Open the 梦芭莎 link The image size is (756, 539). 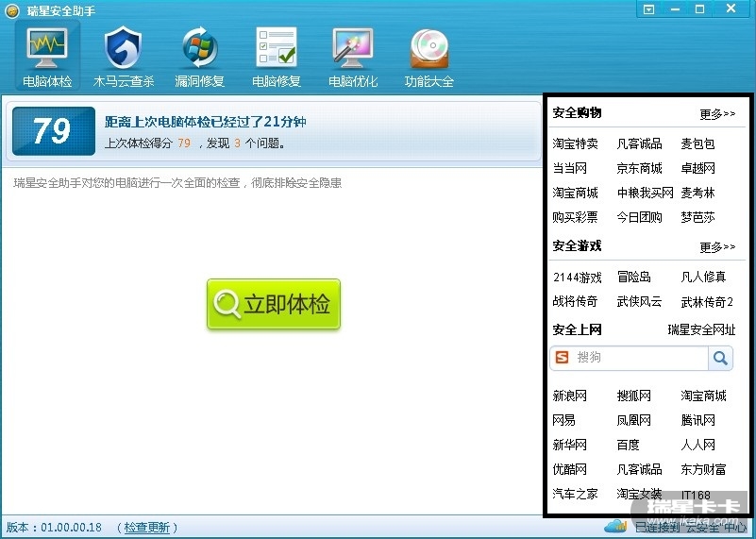click(x=697, y=217)
